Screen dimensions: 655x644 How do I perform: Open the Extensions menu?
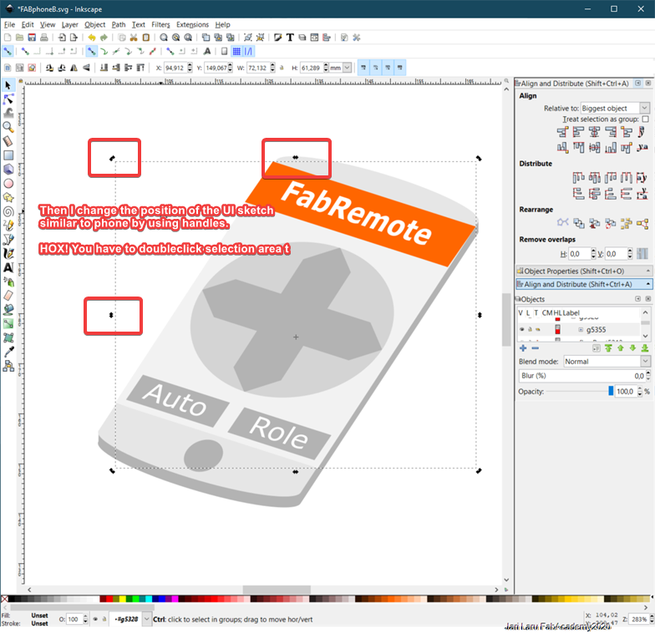pos(192,25)
